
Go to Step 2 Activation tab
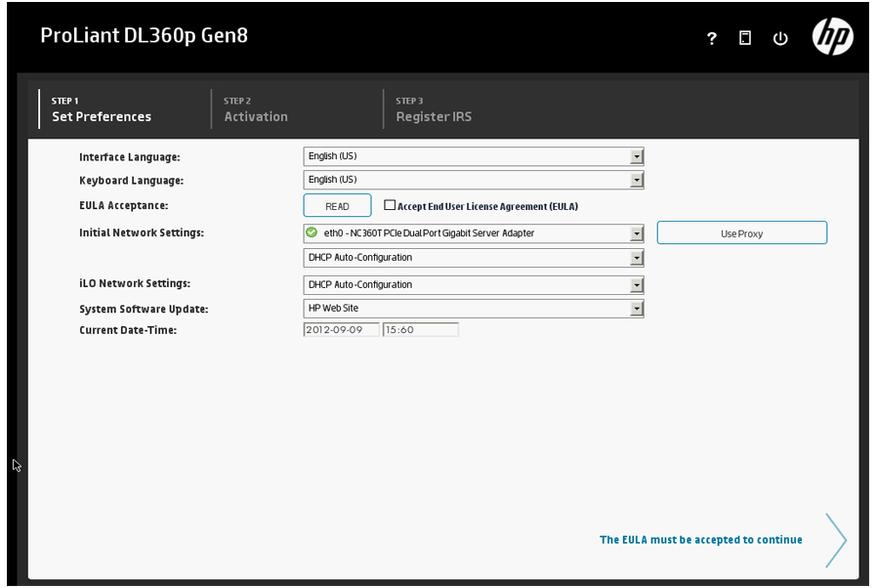[x=256, y=109]
